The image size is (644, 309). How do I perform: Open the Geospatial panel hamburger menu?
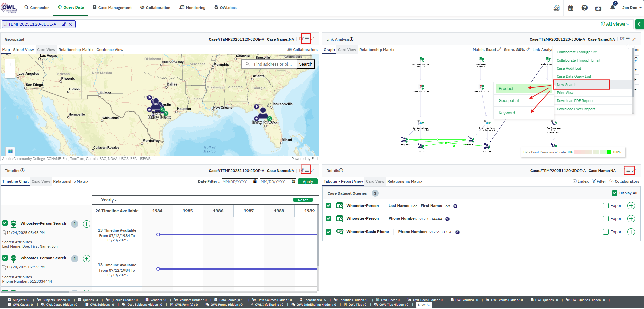[x=307, y=39]
